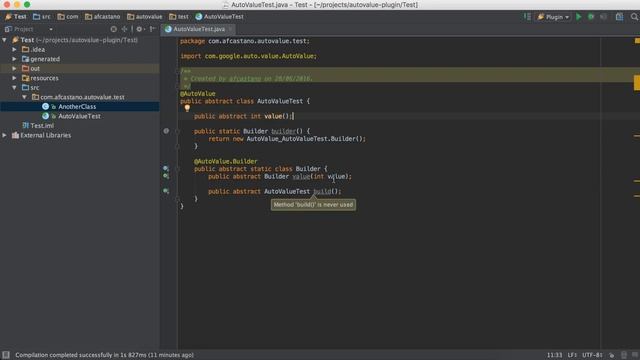The width and height of the screenshot is (640, 360).
Task: Open the Plugin run configuration dropdown
Action: (553, 17)
